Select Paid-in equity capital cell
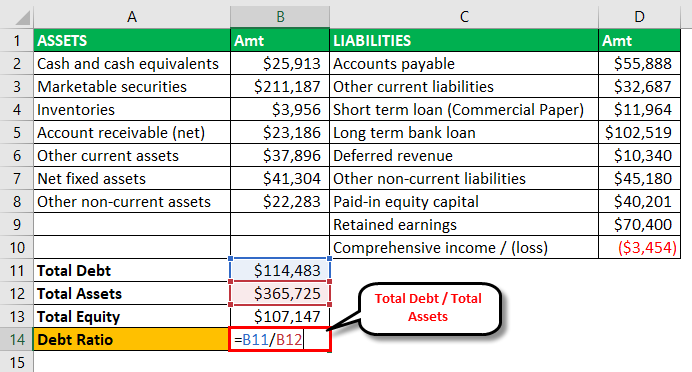This screenshot has height=372, width=692. pyautogui.click(x=464, y=201)
